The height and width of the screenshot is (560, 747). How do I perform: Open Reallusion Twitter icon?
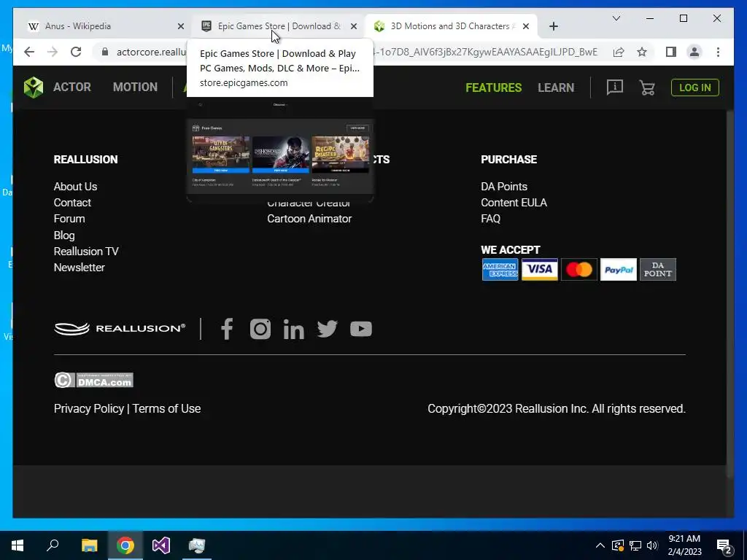328,329
